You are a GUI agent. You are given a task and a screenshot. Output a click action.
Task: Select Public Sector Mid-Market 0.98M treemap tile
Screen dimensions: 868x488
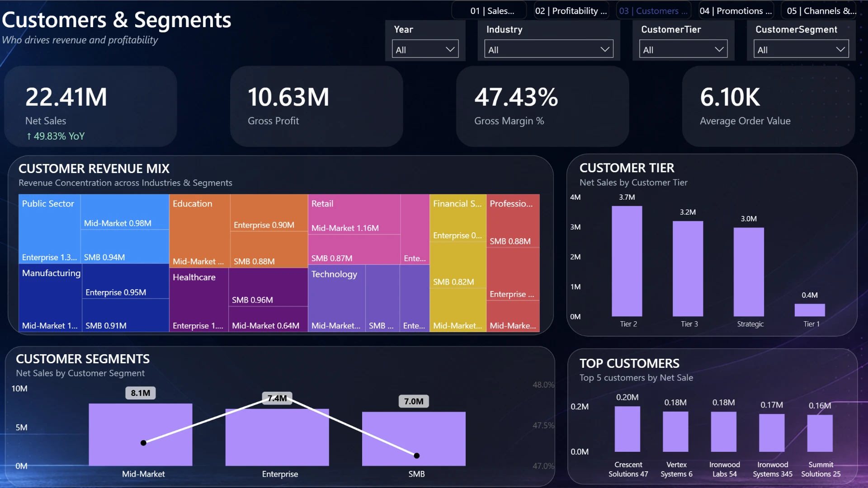click(x=125, y=212)
